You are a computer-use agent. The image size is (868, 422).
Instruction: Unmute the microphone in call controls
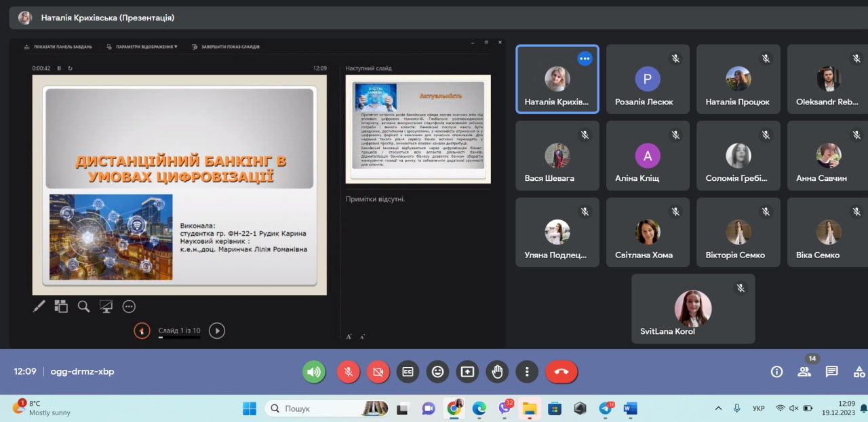point(348,372)
